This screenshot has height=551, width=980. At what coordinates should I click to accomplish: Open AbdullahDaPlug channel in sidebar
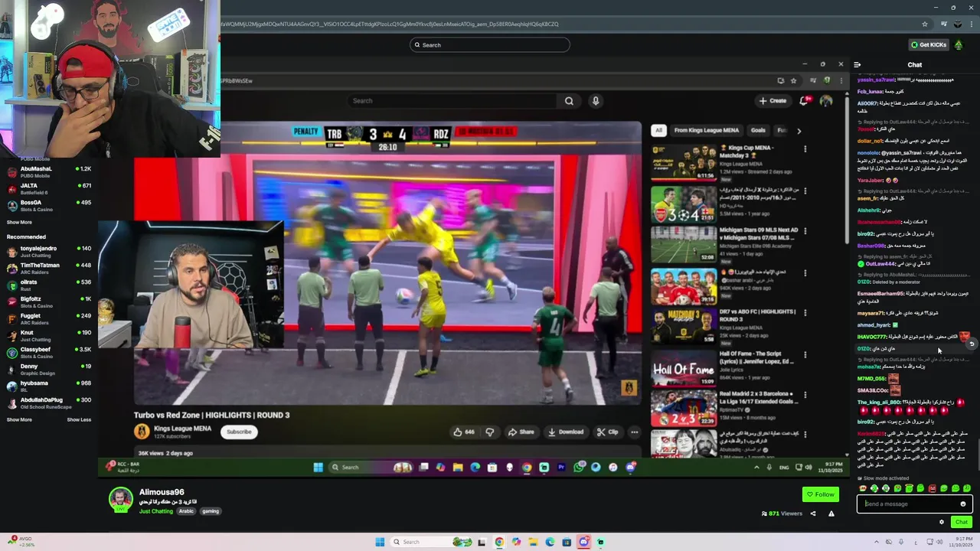point(49,403)
